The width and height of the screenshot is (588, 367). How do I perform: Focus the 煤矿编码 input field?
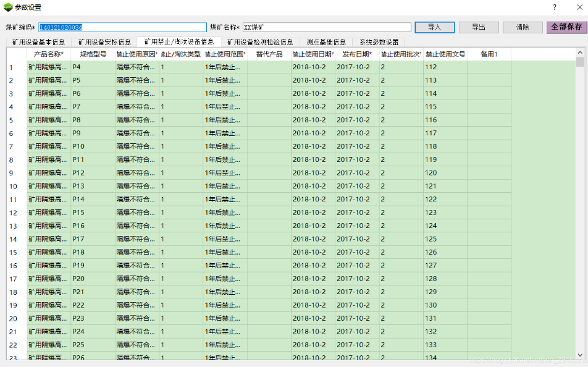tap(122, 27)
